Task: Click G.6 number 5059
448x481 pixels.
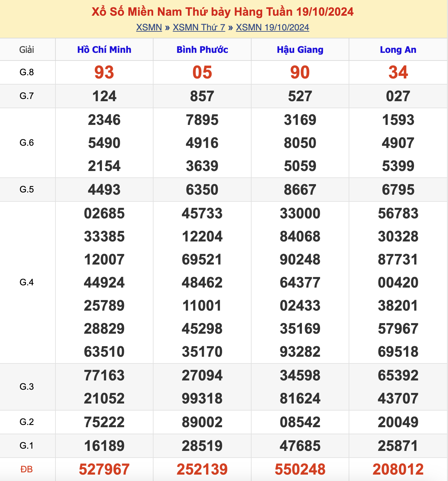Action: click(x=300, y=166)
